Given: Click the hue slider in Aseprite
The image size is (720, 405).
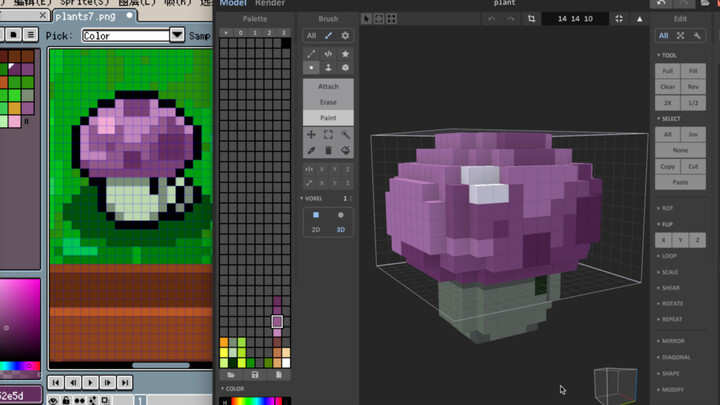Looking at the screenshot, I should coord(20,366).
